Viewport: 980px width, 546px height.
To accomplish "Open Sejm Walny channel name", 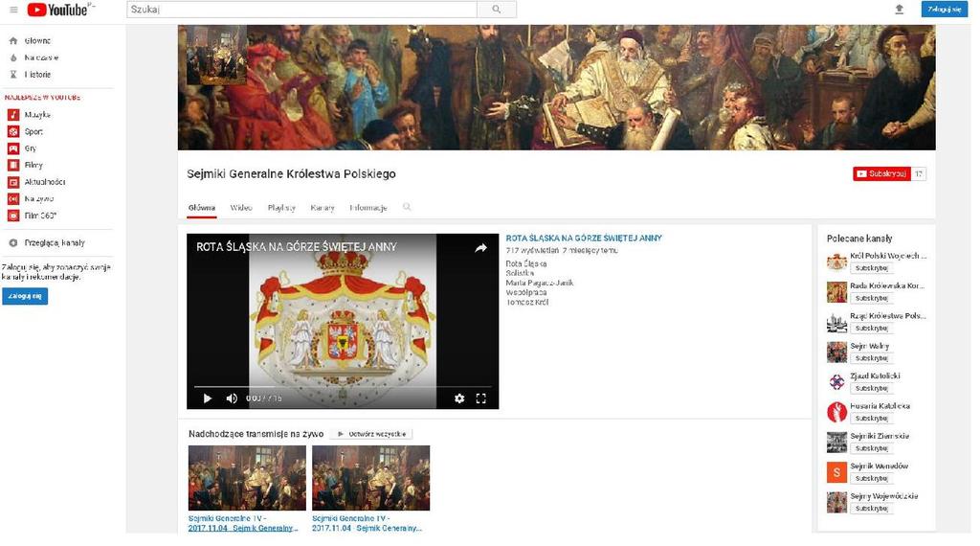I will tap(869, 346).
